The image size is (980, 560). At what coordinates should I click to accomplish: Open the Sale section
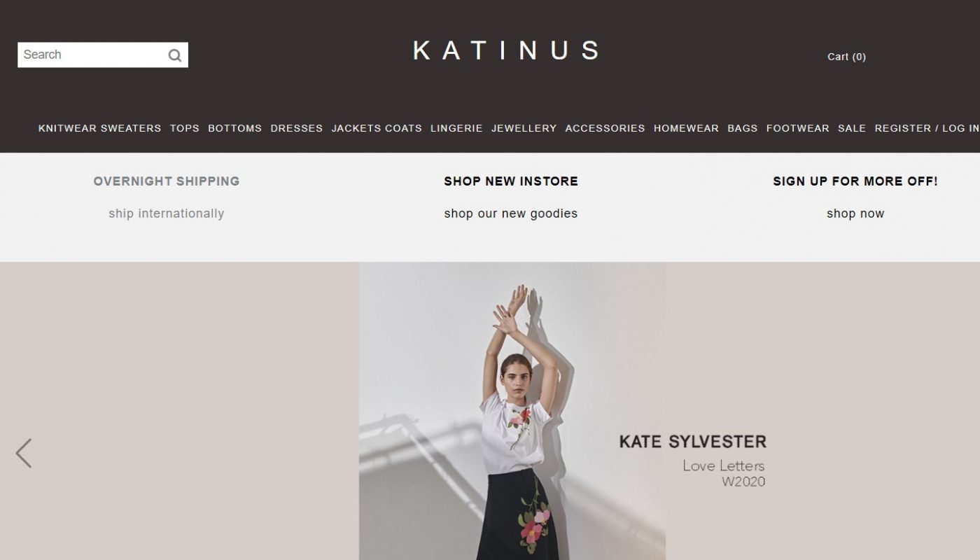[852, 128]
